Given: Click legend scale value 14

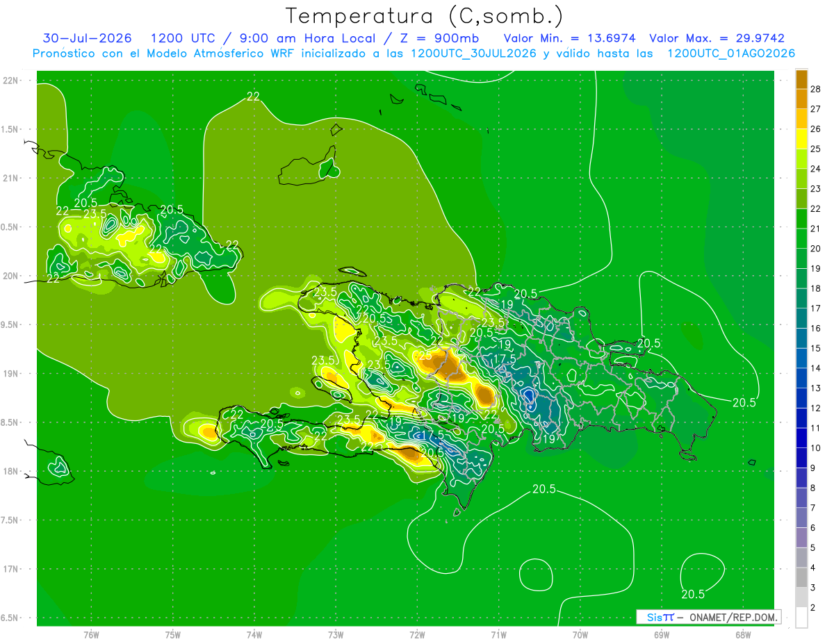Looking at the screenshot, I should pyautogui.click(x=815, y=368).
